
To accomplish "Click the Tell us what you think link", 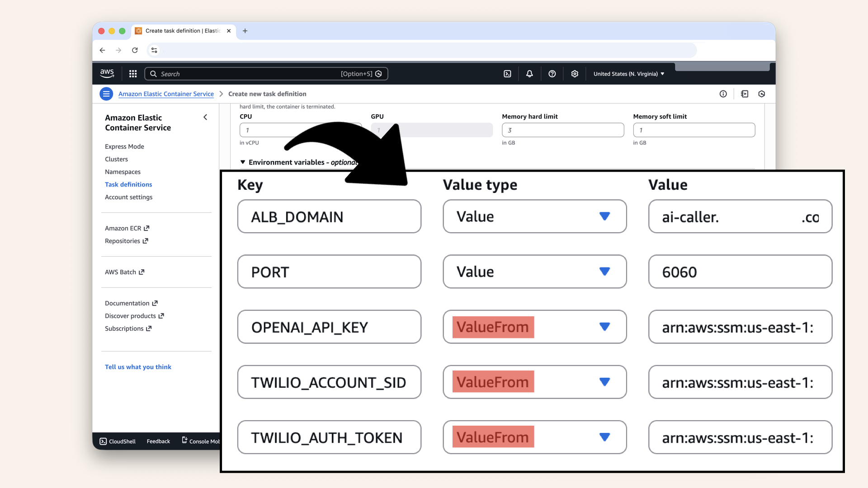I will [138, 367].
